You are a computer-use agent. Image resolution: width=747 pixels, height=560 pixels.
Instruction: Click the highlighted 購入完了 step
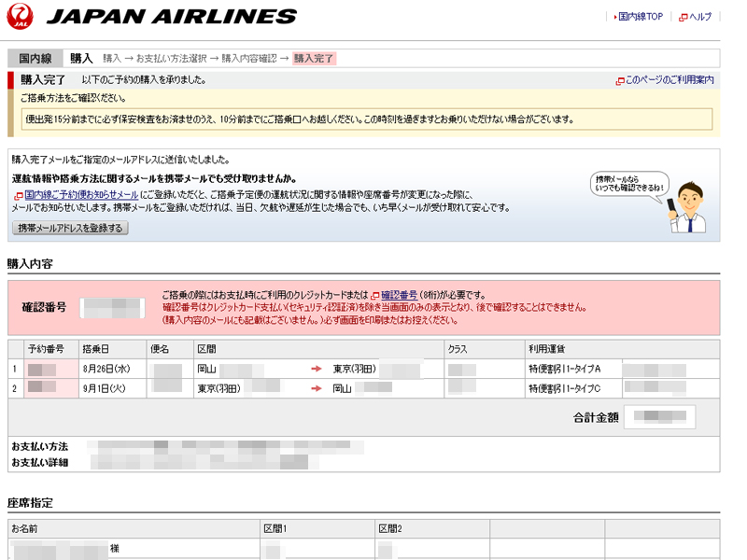pos(314,59)
